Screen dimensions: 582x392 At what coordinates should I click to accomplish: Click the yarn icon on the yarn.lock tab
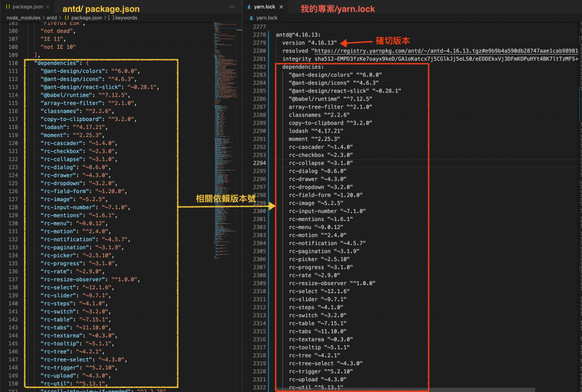tap(249, 7)
